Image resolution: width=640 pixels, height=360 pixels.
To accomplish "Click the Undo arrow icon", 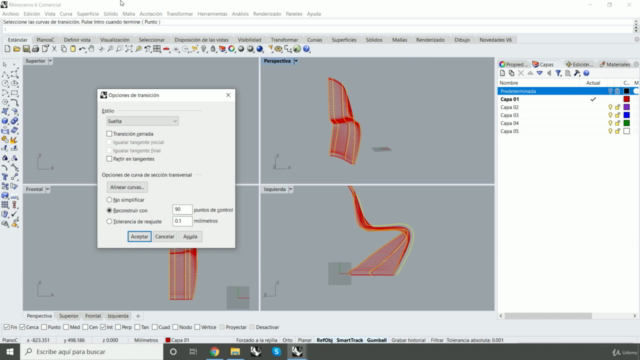I will (82, 49).
